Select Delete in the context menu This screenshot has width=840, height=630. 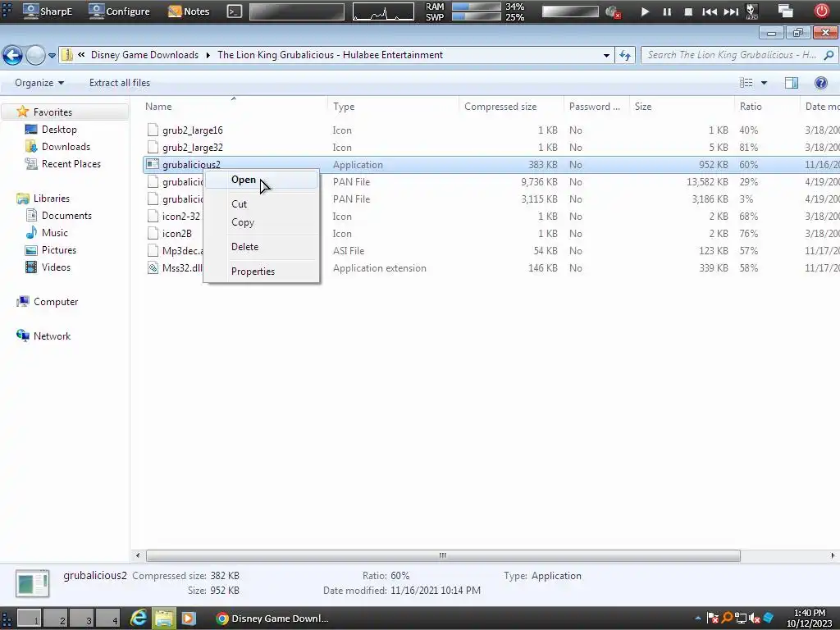[262, 247]
